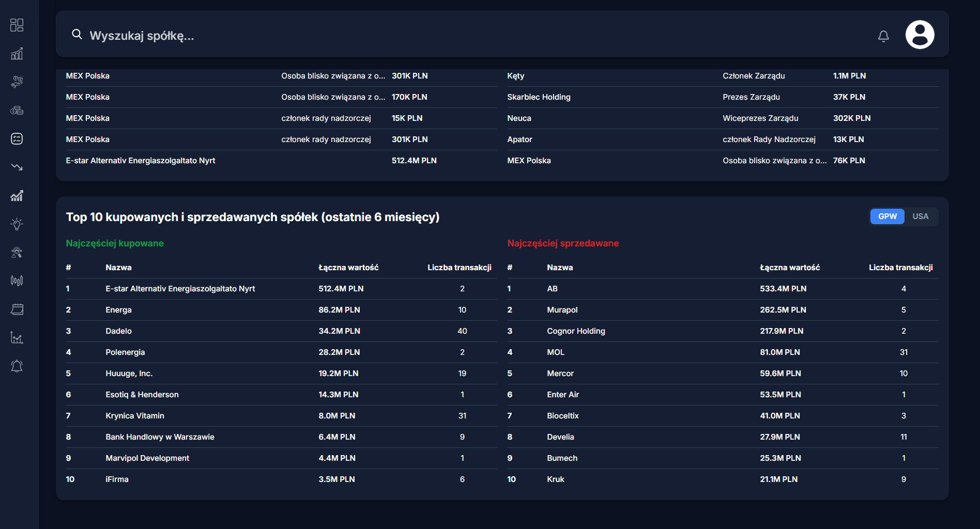Open Murapol in most sold list
This screenshot has width=980, height=529.
[x=562, y=310]
